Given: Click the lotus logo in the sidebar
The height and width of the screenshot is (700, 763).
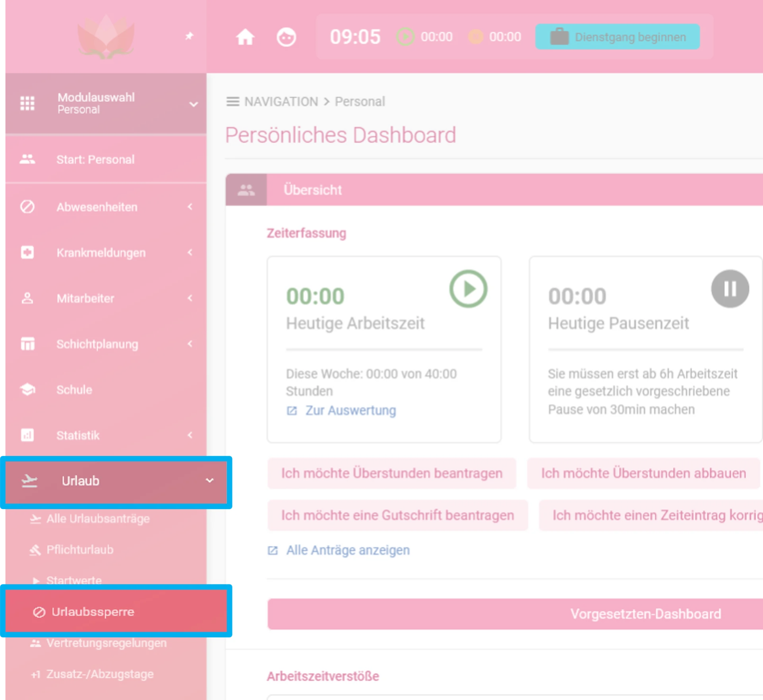Looking at the screenshot, I should click(x=106, y=37).
